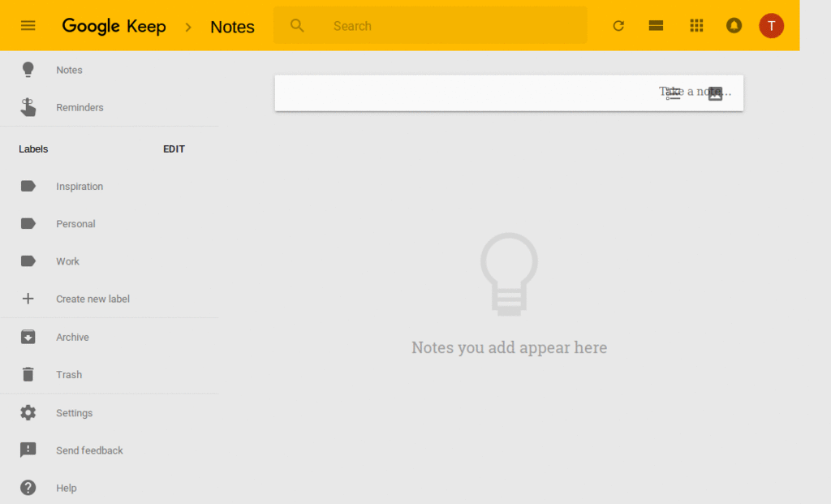831x504 pixels.
Task: Click the Archive box icon
Action: pos(28,337)
